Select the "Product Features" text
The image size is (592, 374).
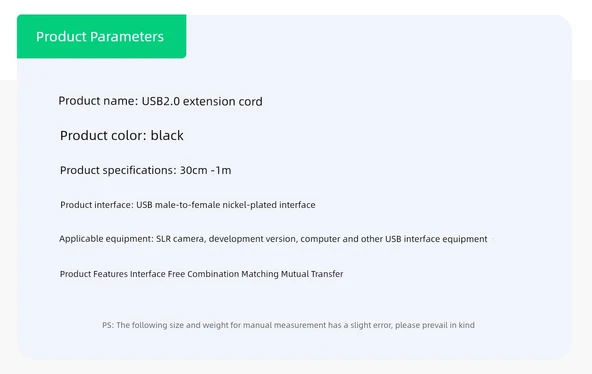click(x=94, y=274)
